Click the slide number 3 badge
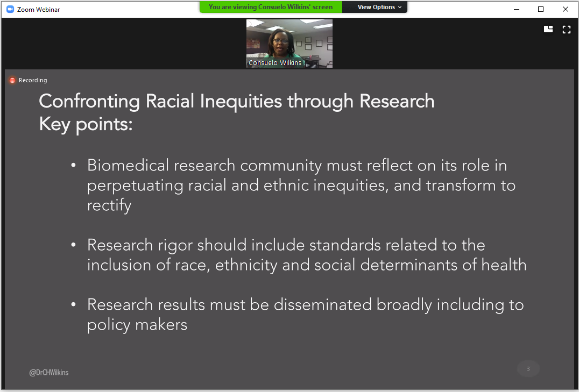This screenshot has width=579, height=392. point(528,369)
